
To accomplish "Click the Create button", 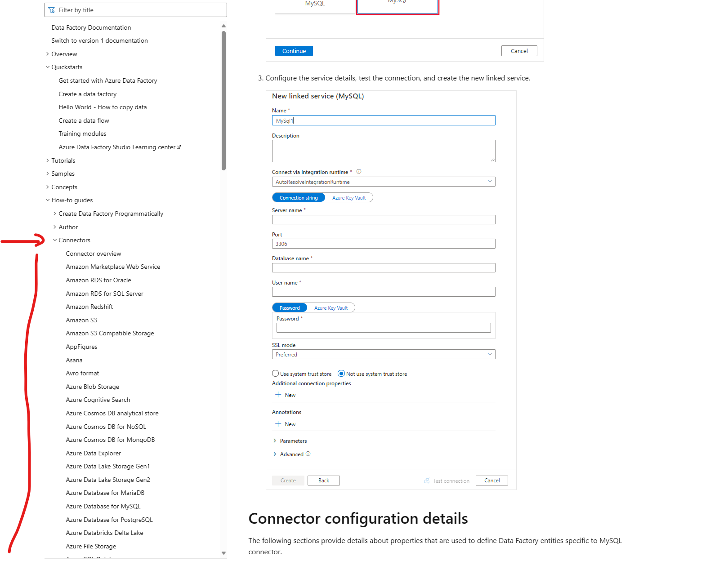I will [x=288, y=481].
